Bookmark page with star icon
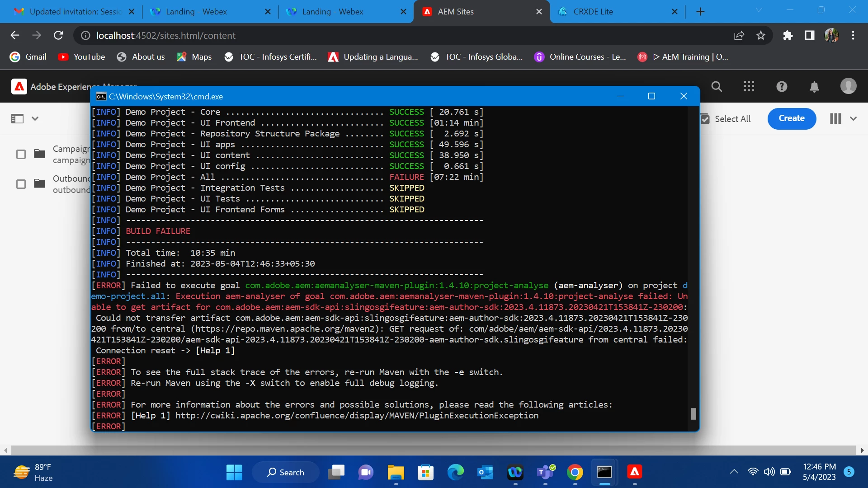 pos(761,35)
